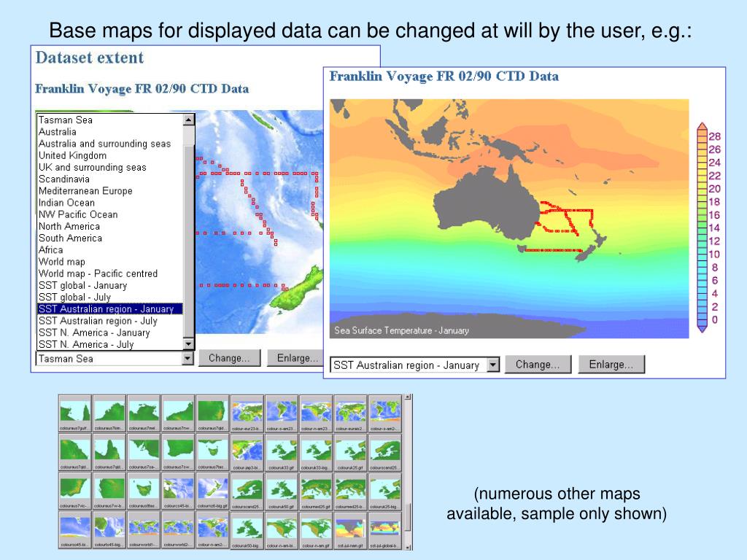747x560 pixels.
Task: Pick Scandinavia from the list
Action: point(109,179)
